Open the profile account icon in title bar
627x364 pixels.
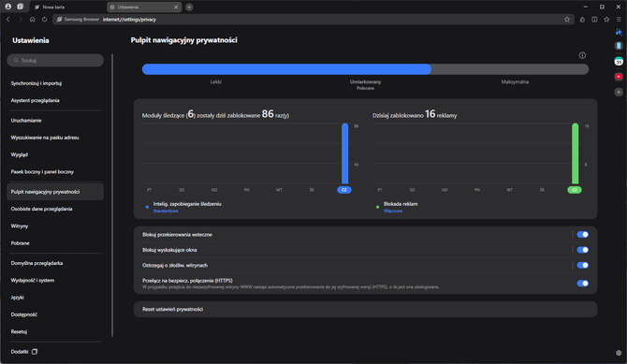(x=8, y=7)
